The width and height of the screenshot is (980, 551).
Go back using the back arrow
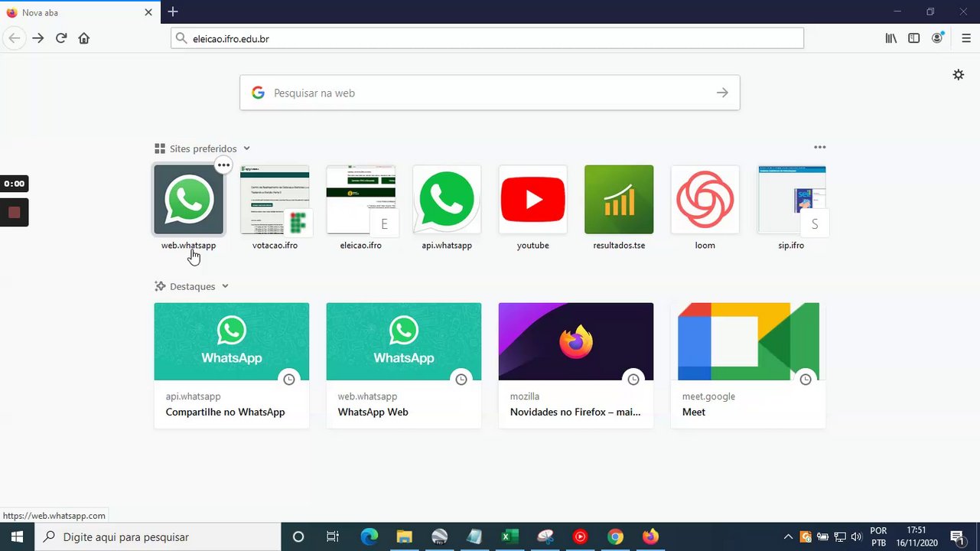point(14,38)
